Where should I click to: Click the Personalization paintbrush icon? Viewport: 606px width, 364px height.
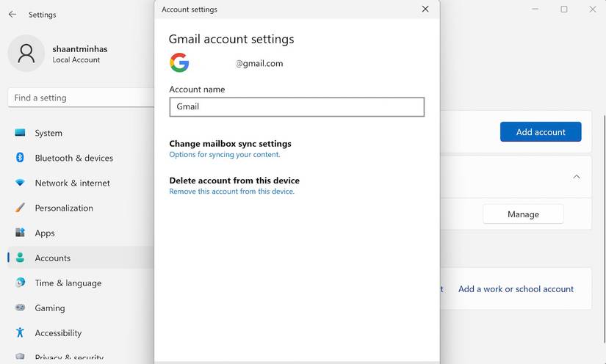point(20,208)
